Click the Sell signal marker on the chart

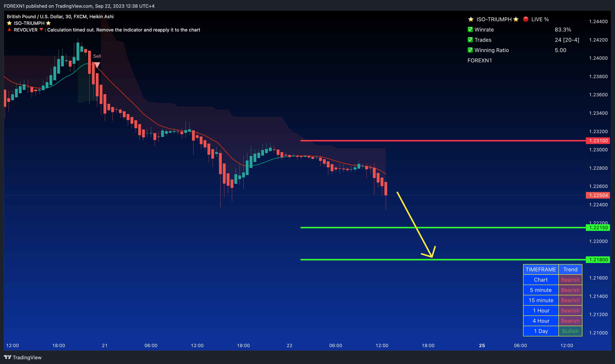tap(97, 65)
